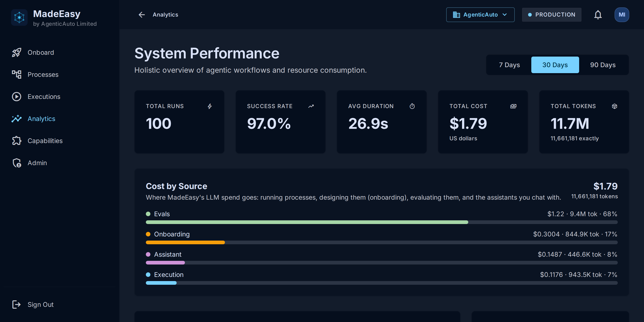Click the Sign Out exit icon
This screenshot has width=644, height=322.
[17, 305]
